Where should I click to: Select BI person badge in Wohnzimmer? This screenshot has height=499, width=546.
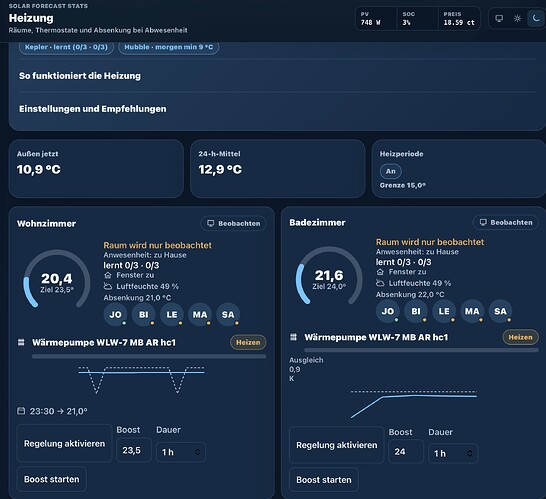[x=143, y=314]
